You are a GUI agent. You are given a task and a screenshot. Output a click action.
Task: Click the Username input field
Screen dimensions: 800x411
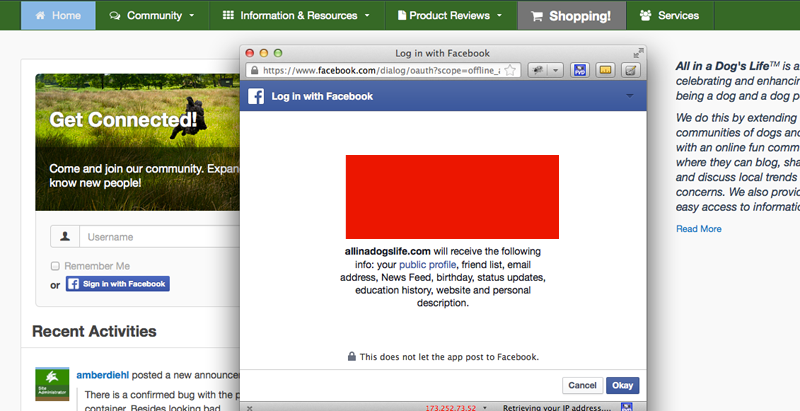160,237
